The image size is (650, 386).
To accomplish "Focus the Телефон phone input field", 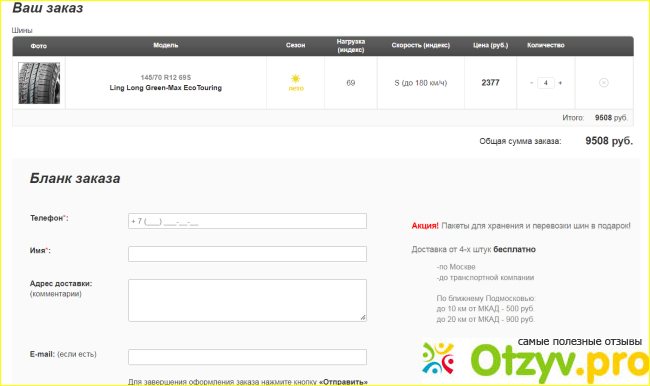I will click(247, 221).
